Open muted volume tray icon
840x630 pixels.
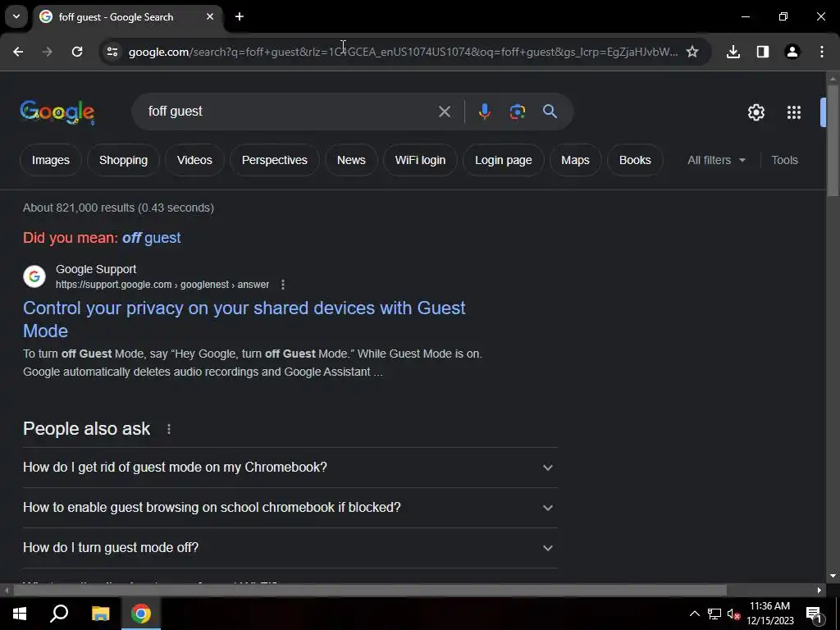733,614
